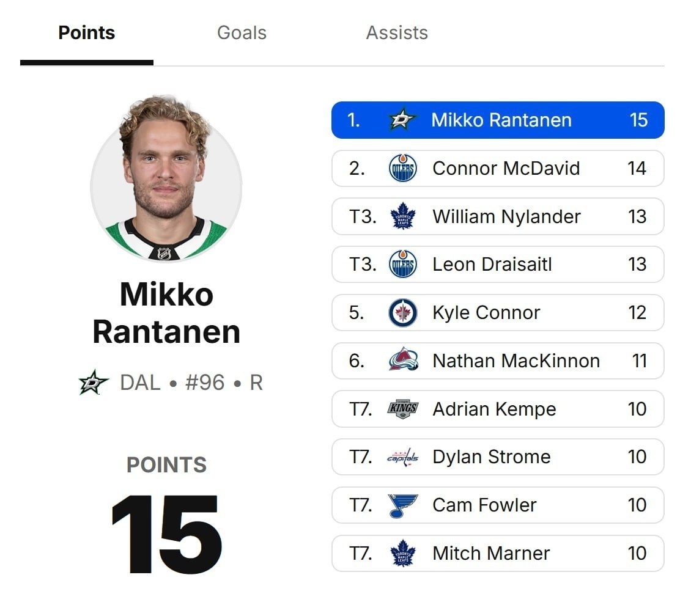Click the Dallas Stars logo next to DAL #96
This screenshot has width=691, height=616.
93,382
